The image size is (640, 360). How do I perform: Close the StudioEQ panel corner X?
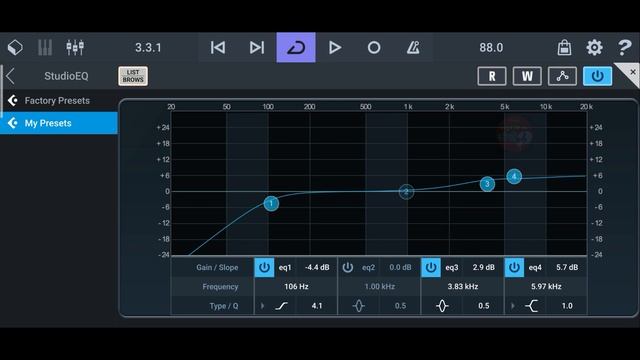click(633, 72)
